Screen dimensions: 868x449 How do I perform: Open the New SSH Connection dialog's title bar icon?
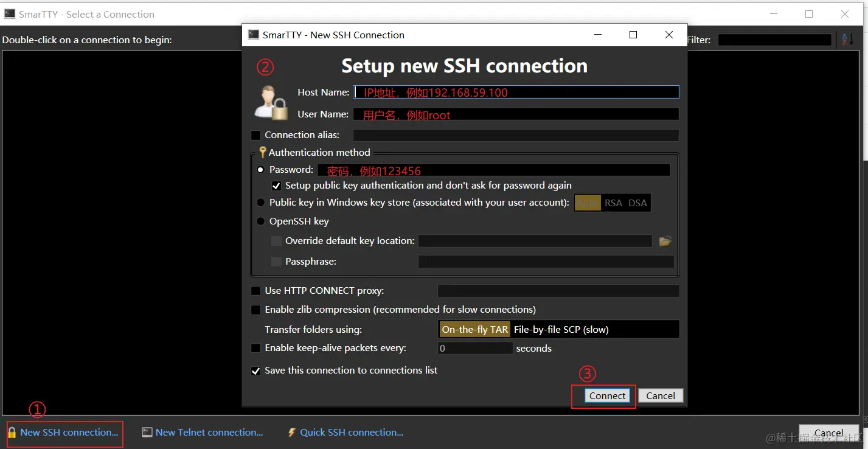tap(253, 35)
